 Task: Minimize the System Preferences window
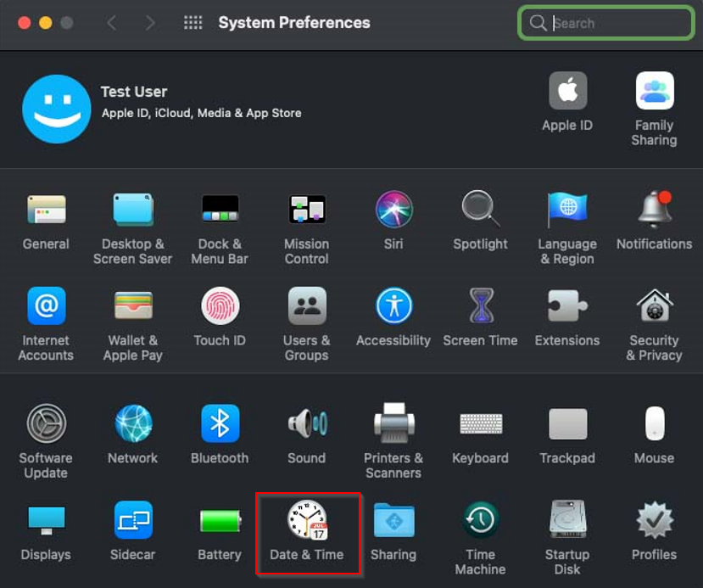click(45, 22)
